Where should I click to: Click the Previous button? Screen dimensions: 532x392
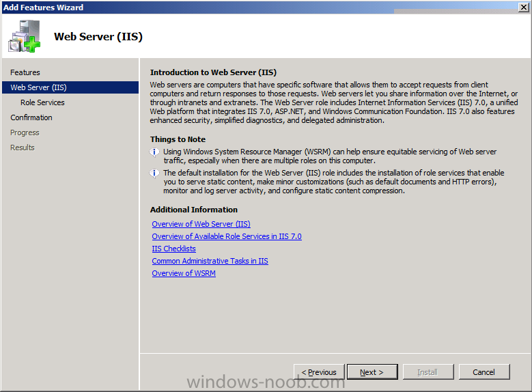pos(319,372)
